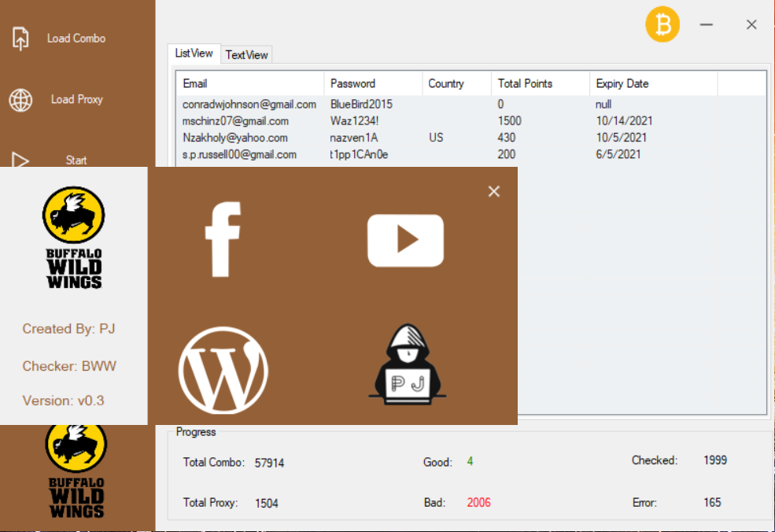Click the Load Combo upload icon
The width and height of the screenshot is (775, 532).
(x=20, y=39)
